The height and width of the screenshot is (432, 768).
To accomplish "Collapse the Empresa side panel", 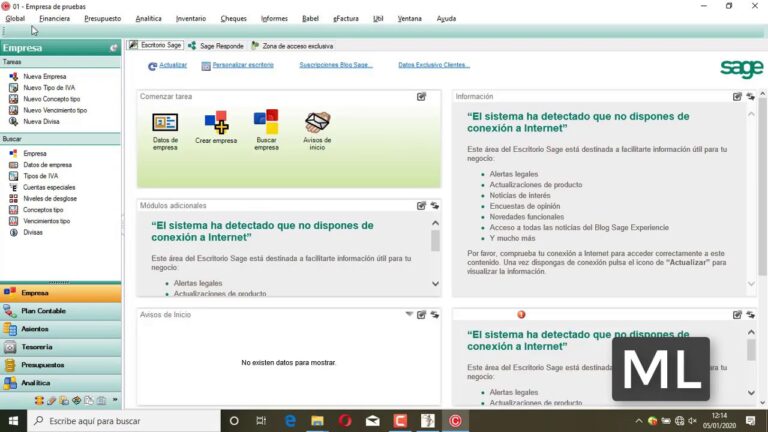I will (114, 48).
